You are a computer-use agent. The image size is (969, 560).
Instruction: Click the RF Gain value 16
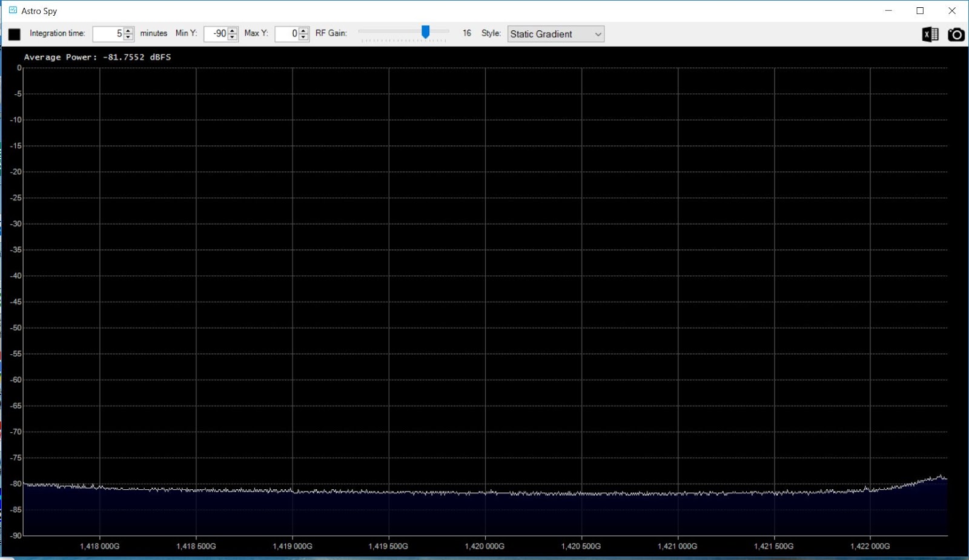(467, 33)
